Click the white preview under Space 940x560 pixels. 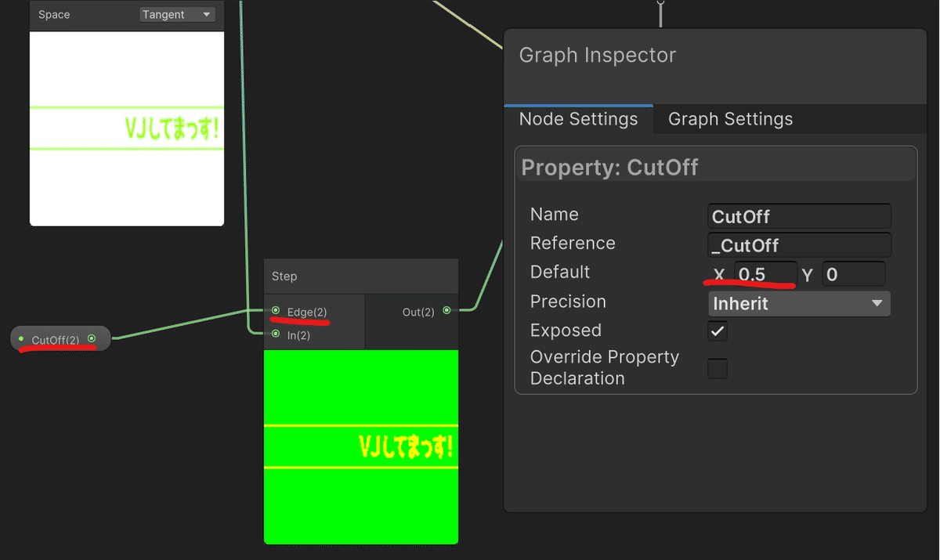point(127,128)
